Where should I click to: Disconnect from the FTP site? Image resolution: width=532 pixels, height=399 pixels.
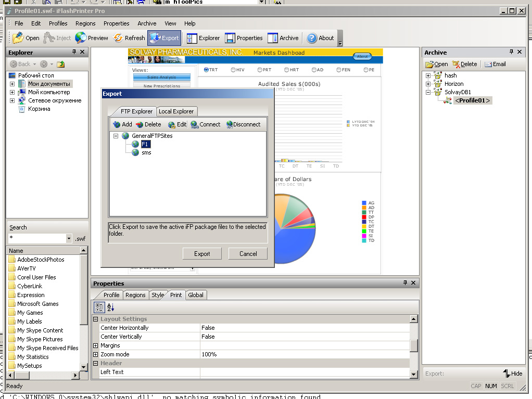(243, 124)
